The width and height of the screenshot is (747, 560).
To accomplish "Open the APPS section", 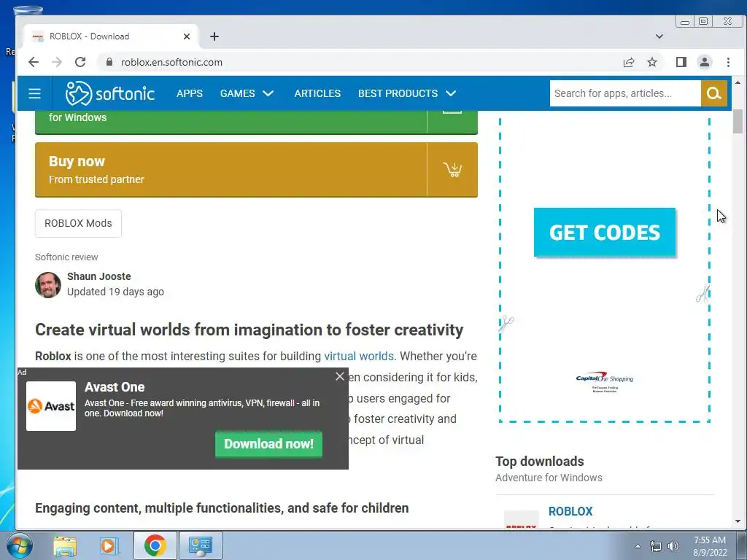I will (189, 93).
